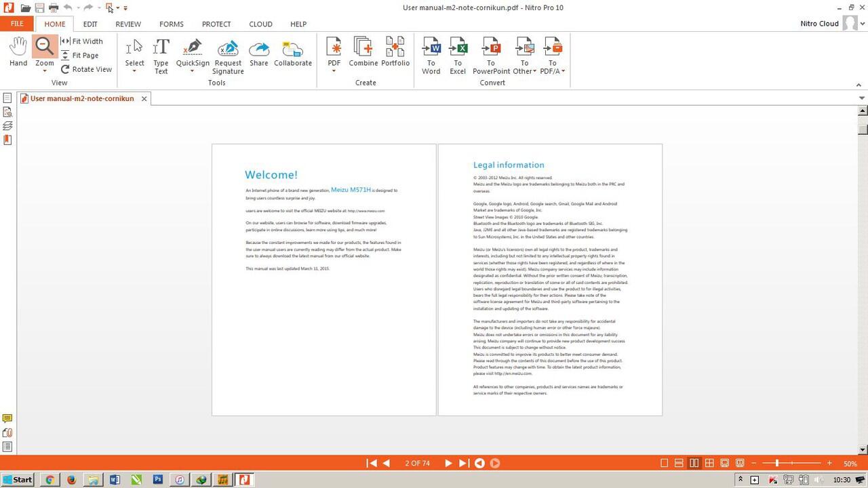Convert document To Excel
The width and height of the screenshot is (868, 488).
coord(458,56)
